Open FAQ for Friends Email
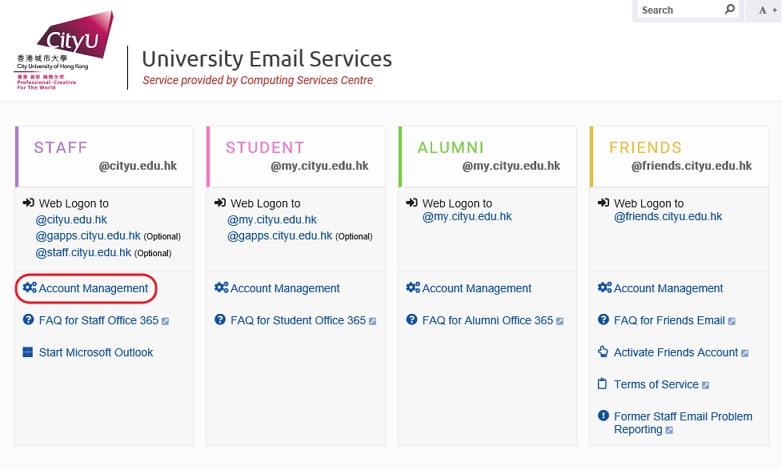The width and height of the screenshot is (782, 470). pos(669,320)
